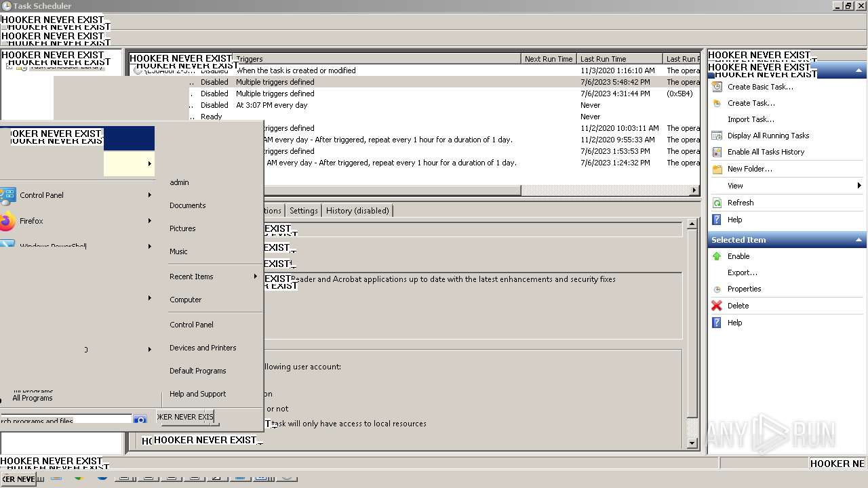This screenshot has height=488, width=868.
Task: Select the task last run 11/2/2020 10:03:11 AM
Action: pyautogui.click(x=481, y=128)
